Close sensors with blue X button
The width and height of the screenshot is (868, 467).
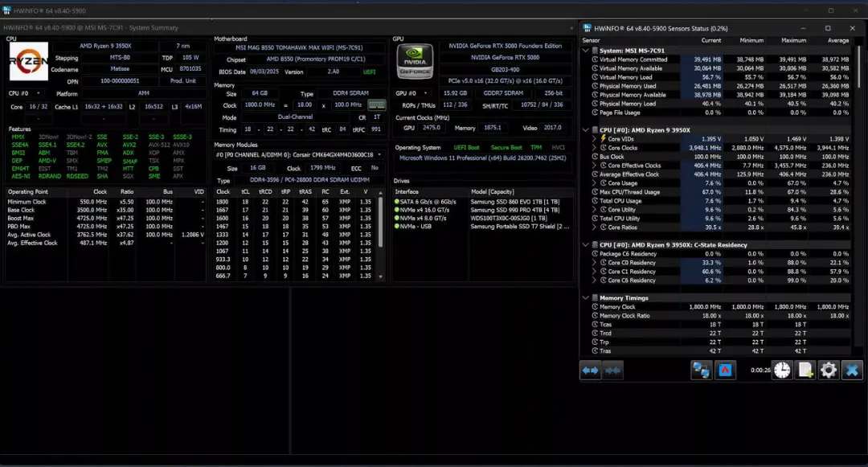[852, 371]
